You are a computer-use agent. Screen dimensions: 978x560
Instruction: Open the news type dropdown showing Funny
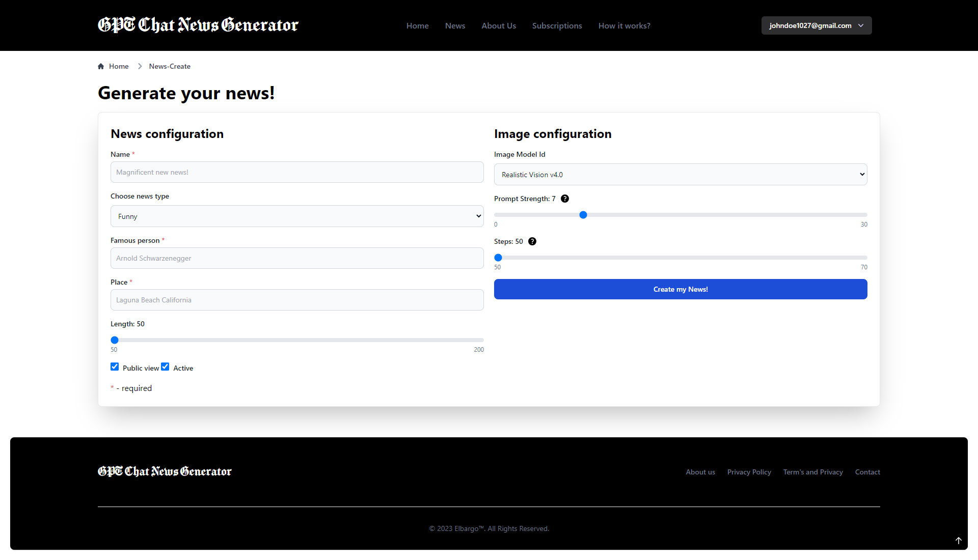coord(297,216)
